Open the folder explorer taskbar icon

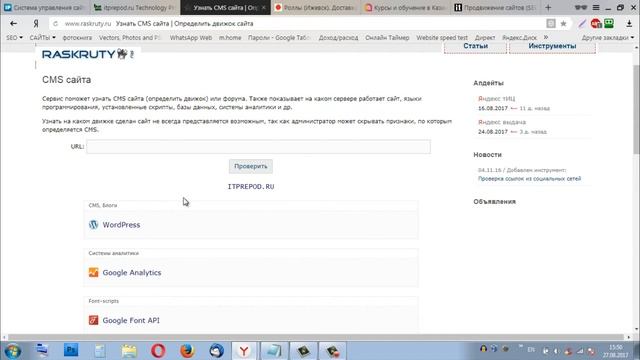129,351
